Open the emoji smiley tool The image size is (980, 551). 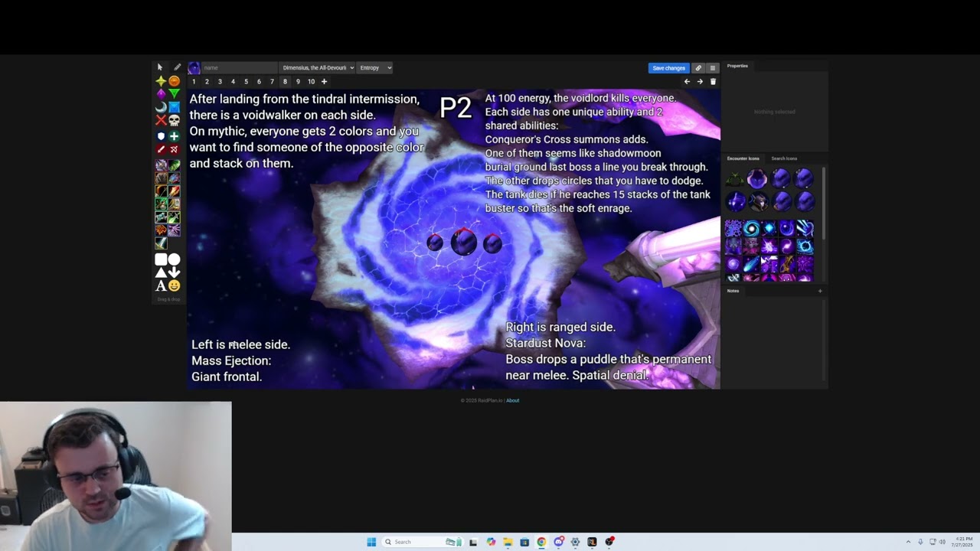point(174,286)
